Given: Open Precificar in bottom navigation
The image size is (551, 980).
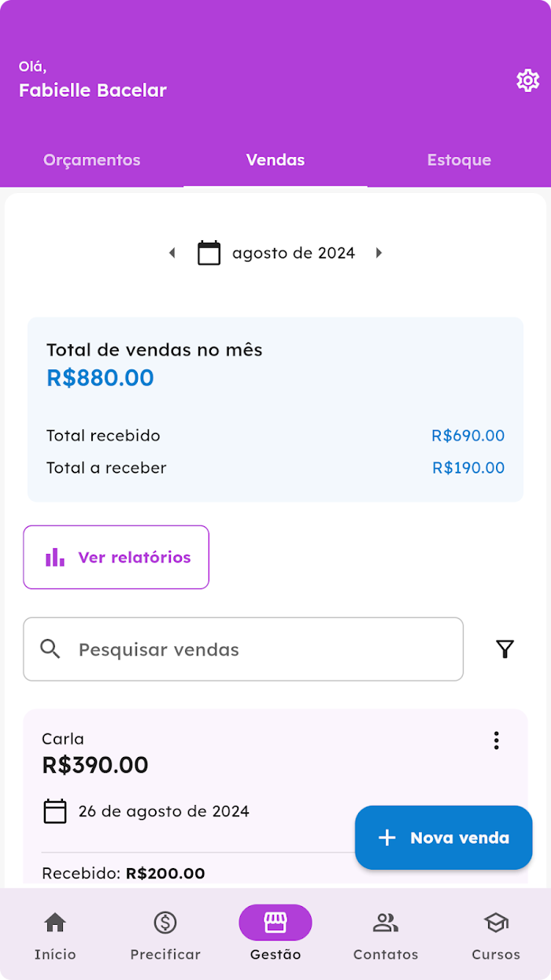Looking at the screenshot, I should coord(165,934).
